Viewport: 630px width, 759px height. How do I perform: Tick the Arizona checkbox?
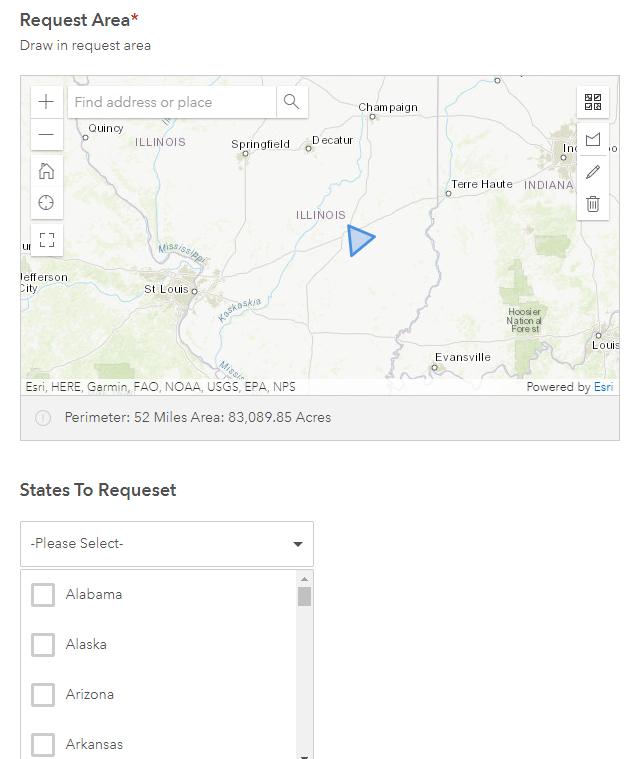[43, 695]
